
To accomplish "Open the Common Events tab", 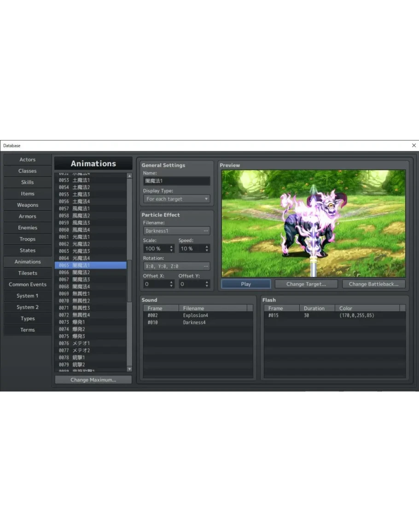I will pos(28,285).
